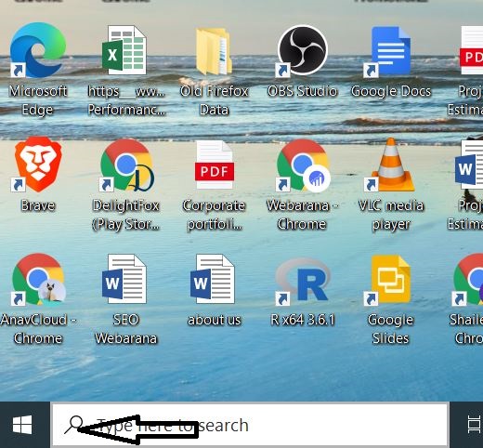Select the "VLC media player" label text

tap(391, 215)
